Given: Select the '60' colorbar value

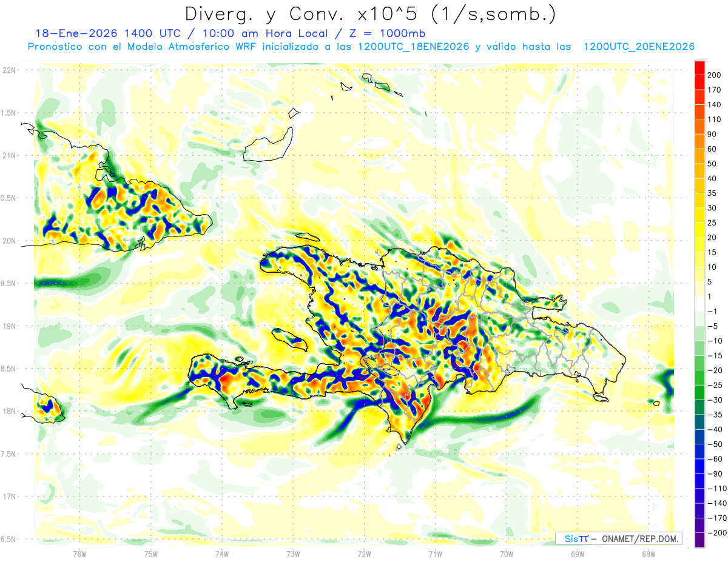Looking at the screenshot, I should (712, 149).
